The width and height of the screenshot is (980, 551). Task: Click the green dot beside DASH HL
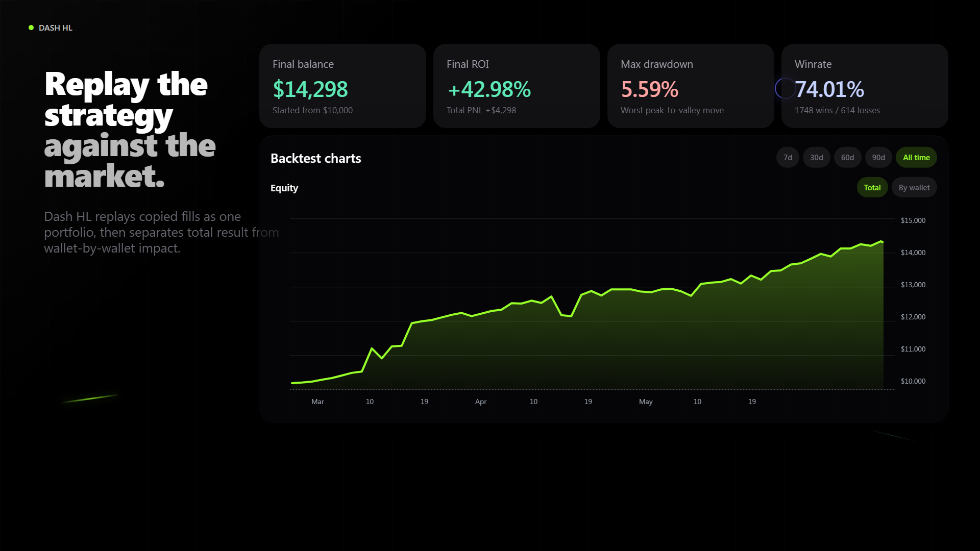pos(31,28)
